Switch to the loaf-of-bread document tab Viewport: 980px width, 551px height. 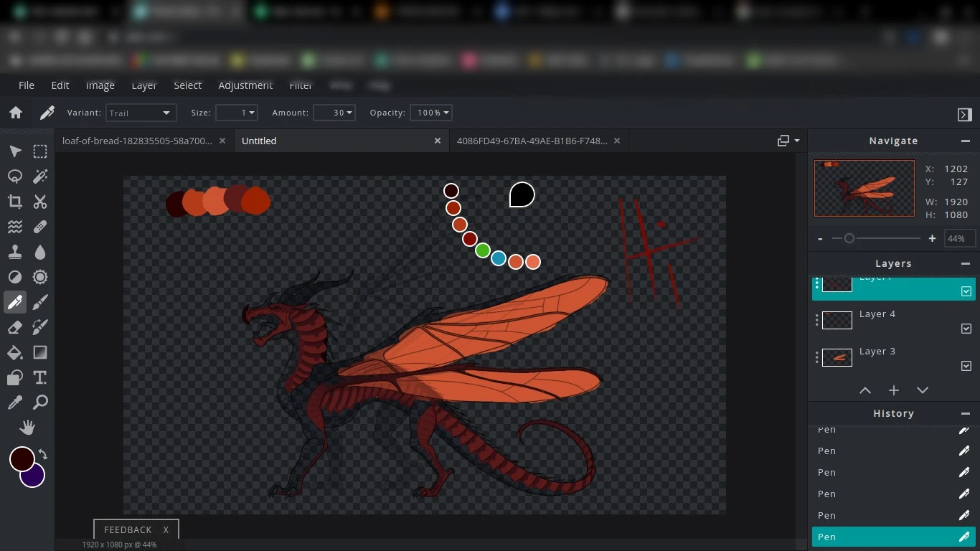click(137, 141)
